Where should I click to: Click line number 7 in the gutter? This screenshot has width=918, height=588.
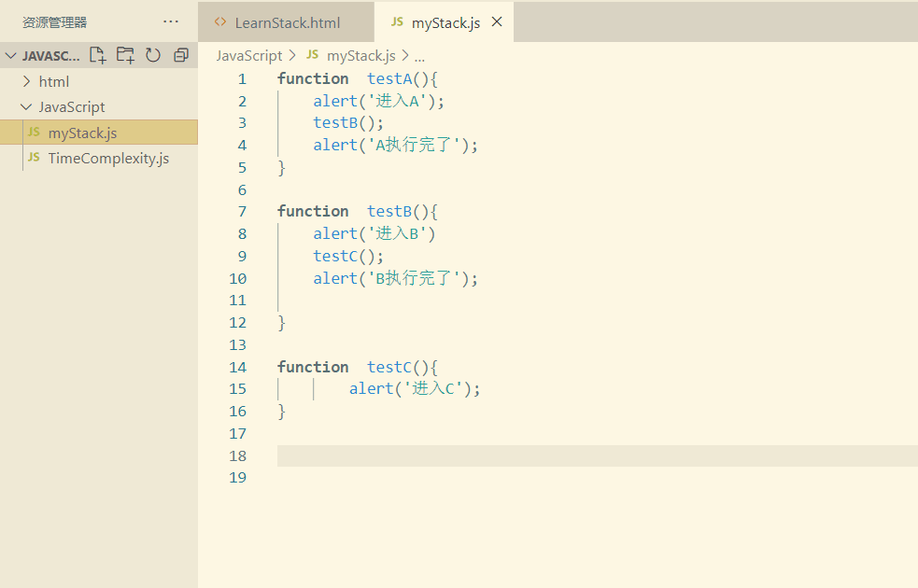click(243, 212)
